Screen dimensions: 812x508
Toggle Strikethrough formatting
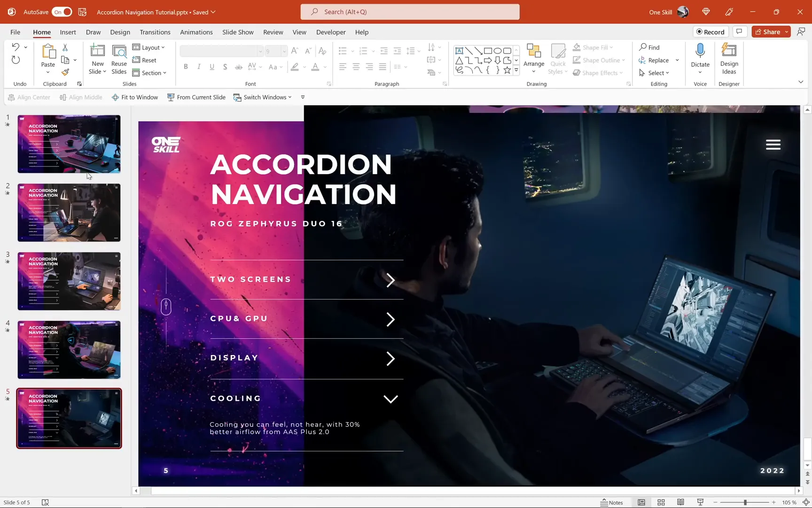click(x=239, y=67)
